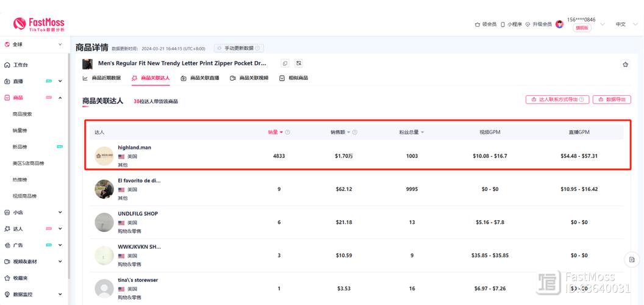Screen dimensions: 644x305
Task: Click the user avatar in header
Action: pos(559,24)
